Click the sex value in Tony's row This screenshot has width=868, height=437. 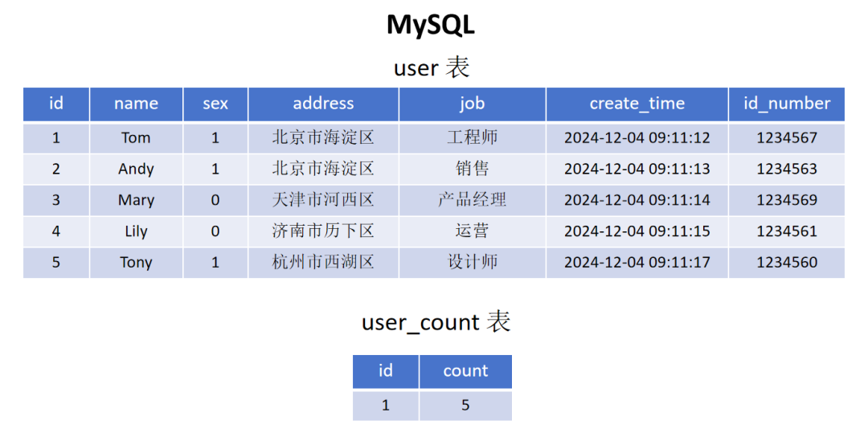pyautogui.click(x=215, y=262)
